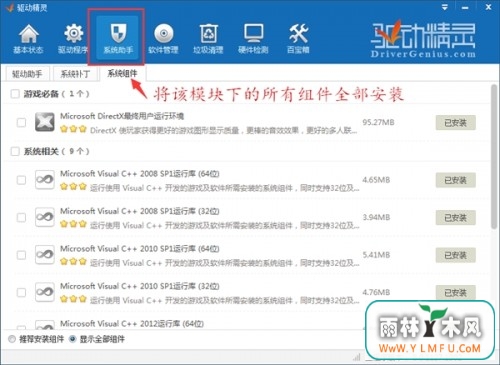The height and width of the screenshot is (365, 500).
Task: Click the Visual C++ 2008 SP1 (64位) icon
Action: (45, 180)
